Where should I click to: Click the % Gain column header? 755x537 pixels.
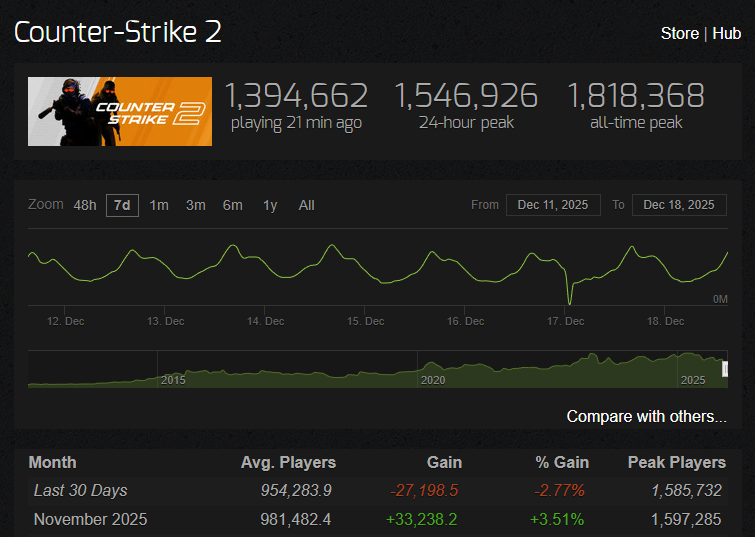coord(562,462)
